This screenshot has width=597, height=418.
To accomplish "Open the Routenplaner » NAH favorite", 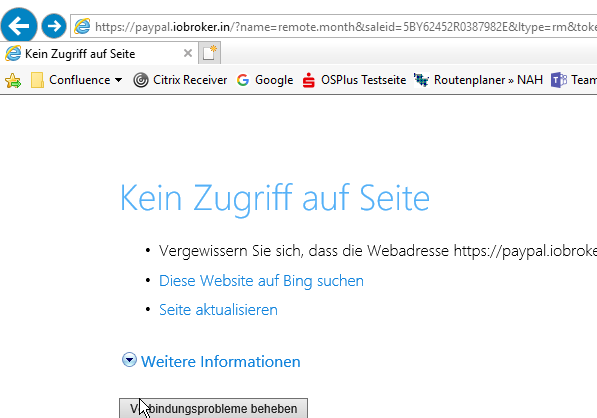I will (x=478, y=80).
